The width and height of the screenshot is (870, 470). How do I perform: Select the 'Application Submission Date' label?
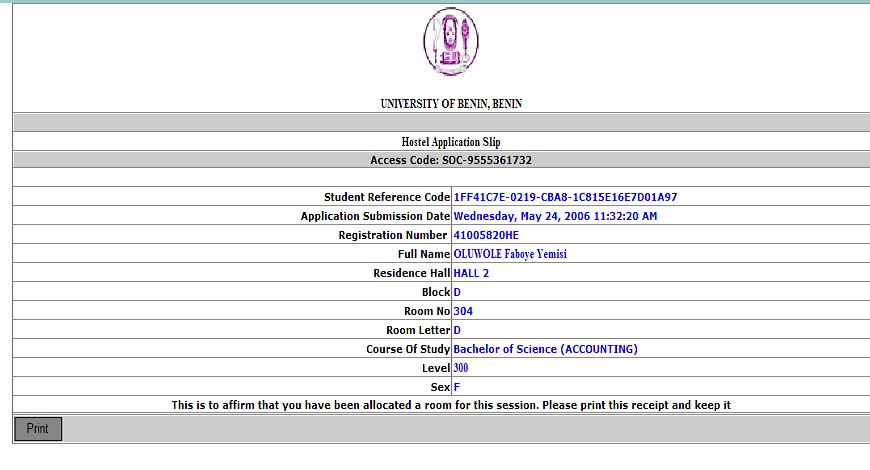pos(375,216)
